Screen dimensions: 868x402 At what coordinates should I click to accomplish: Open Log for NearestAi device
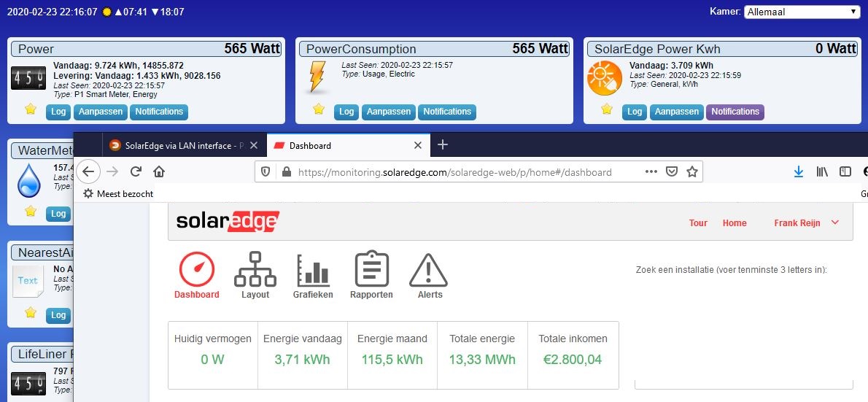coord(58,316)
